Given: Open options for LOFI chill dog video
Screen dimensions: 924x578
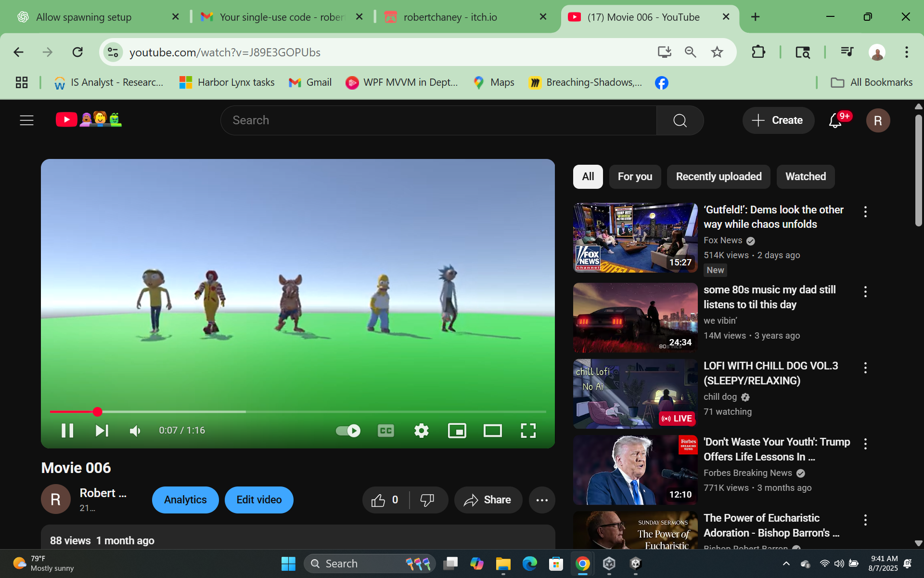Looking at the screenshot, I should (x=865, y=368).
